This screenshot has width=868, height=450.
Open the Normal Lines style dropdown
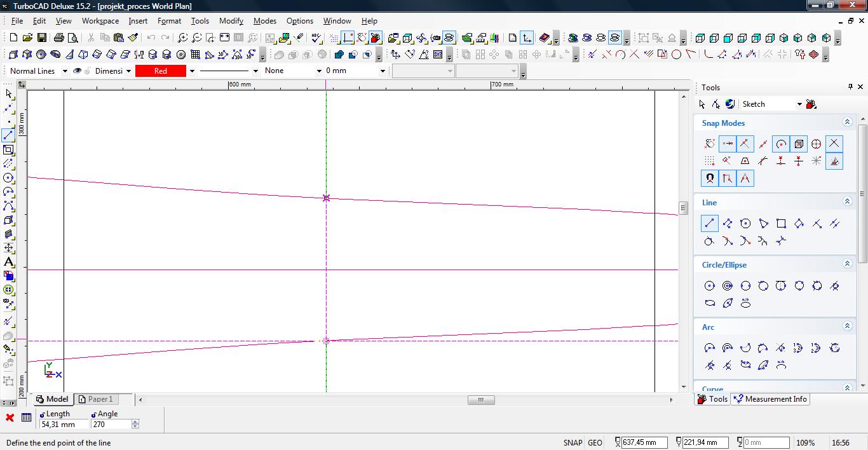[x=64, y=71]
